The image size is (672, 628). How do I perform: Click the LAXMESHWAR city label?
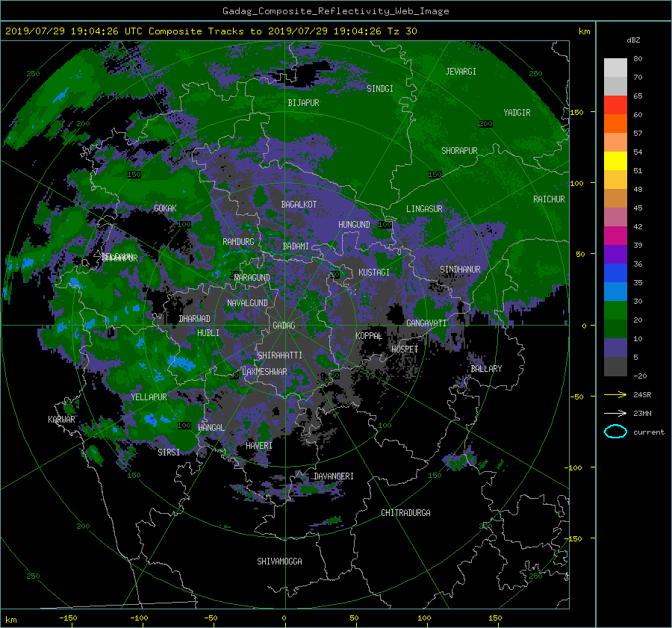pyautogui.click(x=264, y=372)
